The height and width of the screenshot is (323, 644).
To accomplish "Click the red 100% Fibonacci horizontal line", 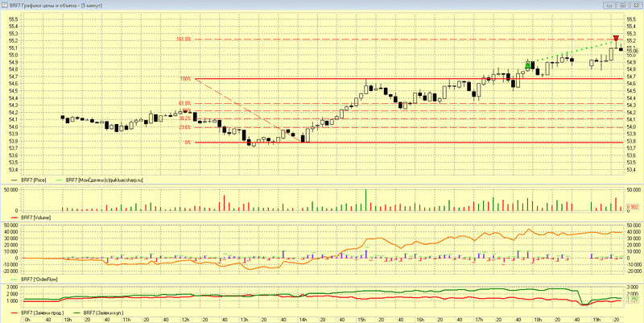I will click(411, 78).
